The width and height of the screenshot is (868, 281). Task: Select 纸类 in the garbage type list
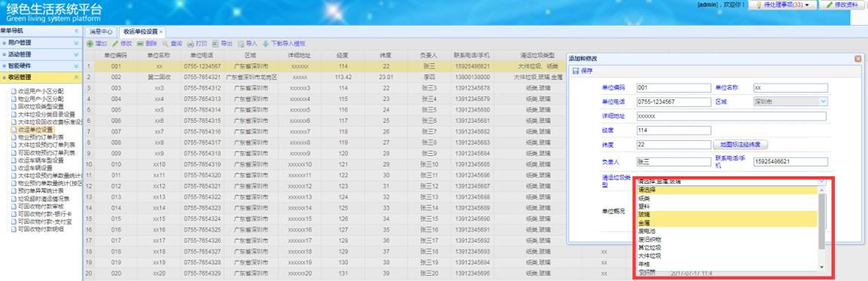point(727,198)
